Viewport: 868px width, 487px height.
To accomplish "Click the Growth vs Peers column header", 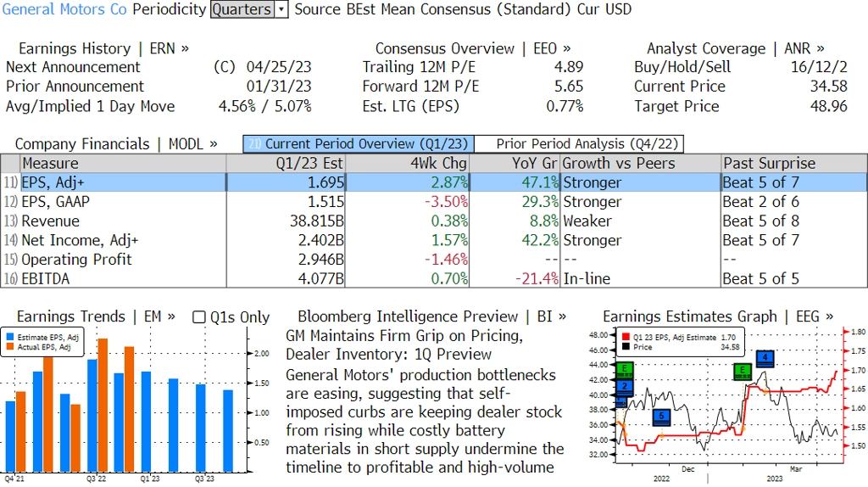I will click(641, 164).
